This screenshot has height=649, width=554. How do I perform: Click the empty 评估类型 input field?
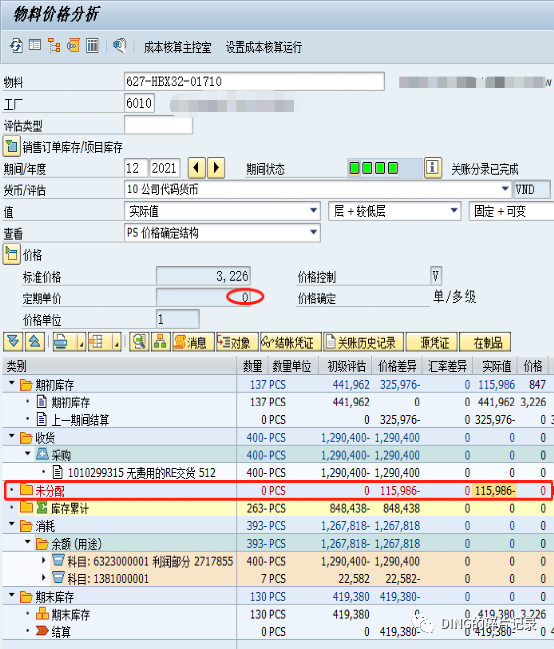pyautogui.click(x=158, y=125)
